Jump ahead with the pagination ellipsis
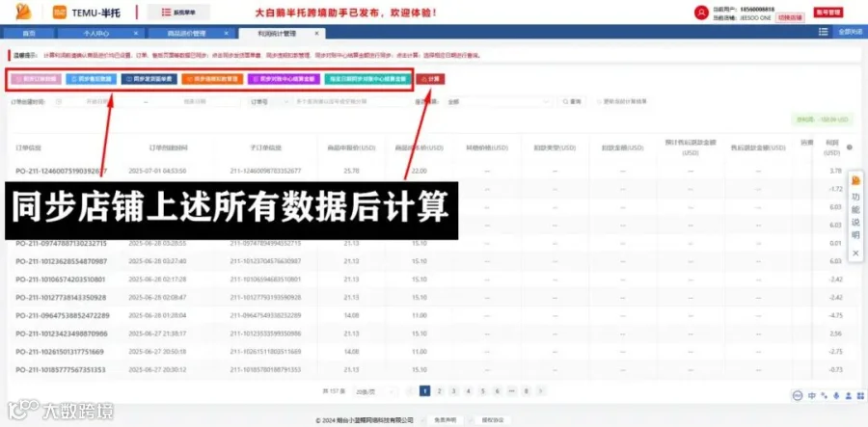This screenshot has height=427, width=868. pos(511,391)
